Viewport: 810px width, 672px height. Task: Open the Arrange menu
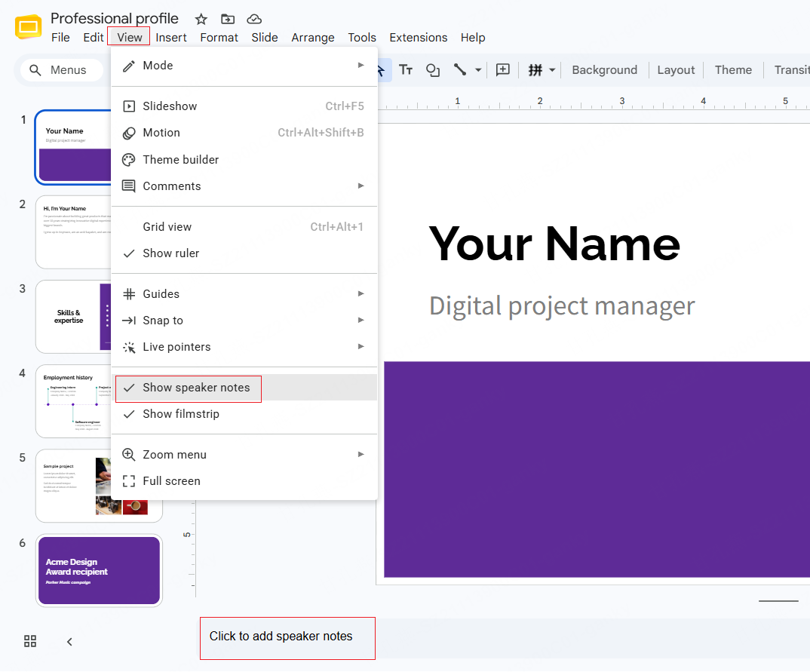pyautogui.click(x=312, y=37)
